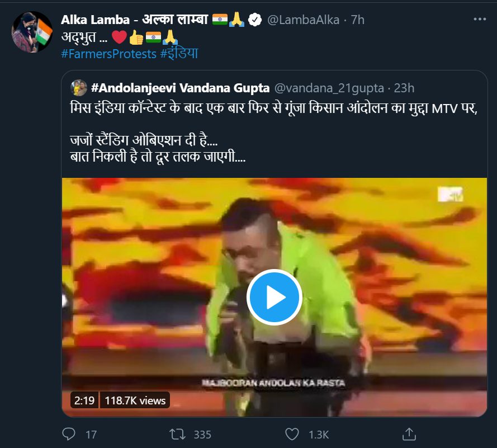
Task: Like the tweet with heart icon
Action: [x=292, y=434]
